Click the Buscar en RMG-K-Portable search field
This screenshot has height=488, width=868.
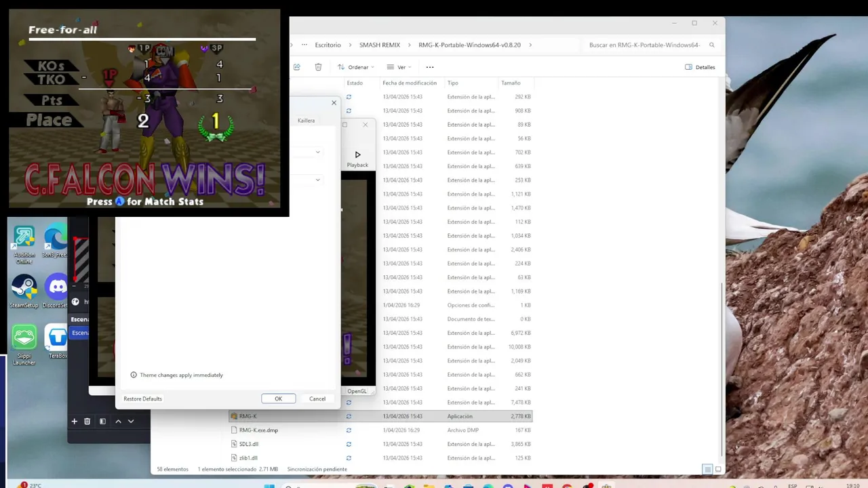(644, 45)
